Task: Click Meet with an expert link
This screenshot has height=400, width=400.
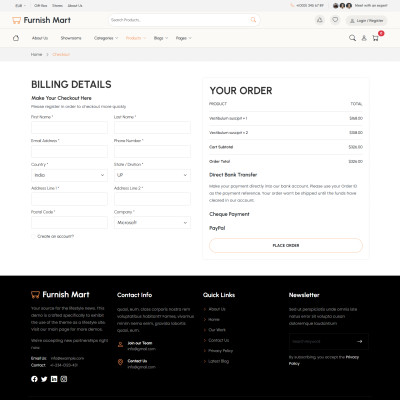Action: 371,6
